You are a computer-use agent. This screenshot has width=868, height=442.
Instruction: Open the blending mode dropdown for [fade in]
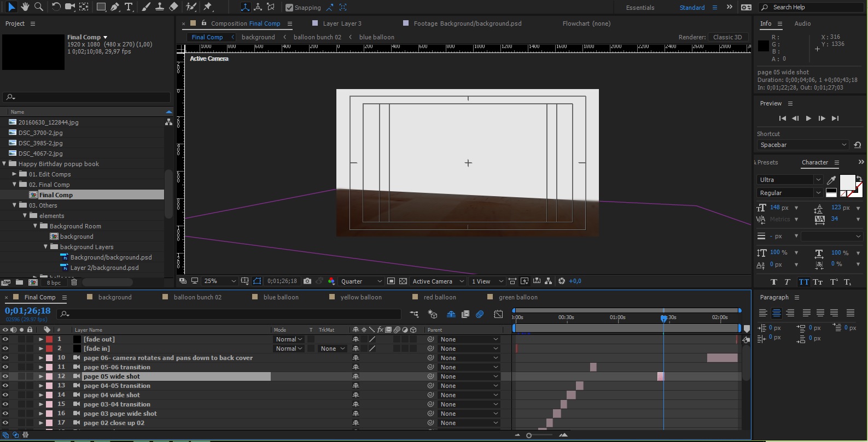pyautogui.click(x=288, y=349)
